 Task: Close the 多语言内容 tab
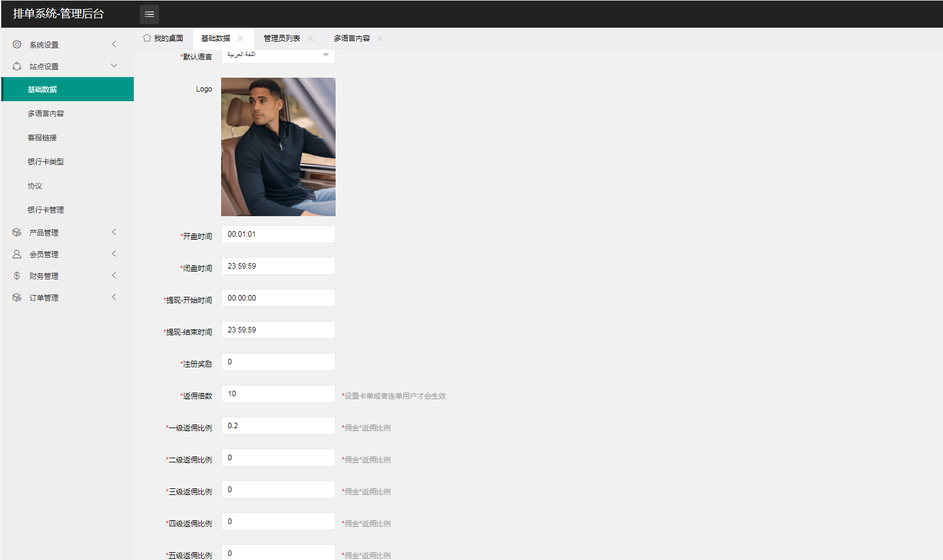point(380,38)
